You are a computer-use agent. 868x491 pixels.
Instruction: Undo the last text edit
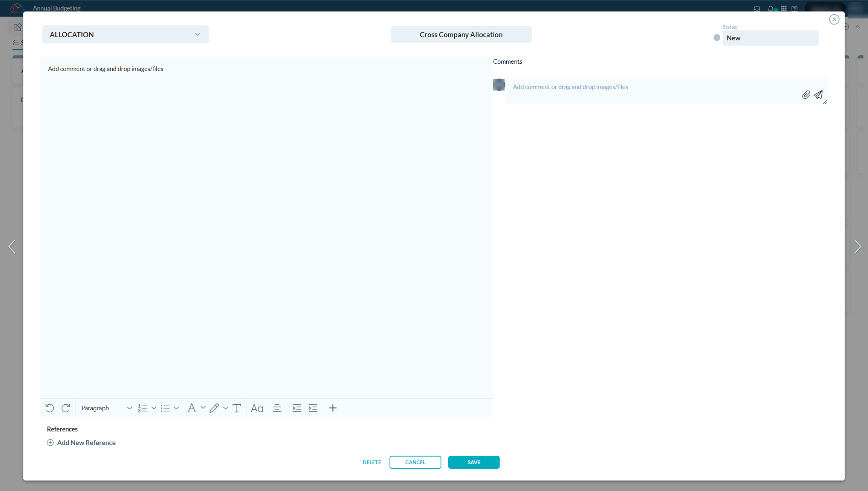click(49, 408)
